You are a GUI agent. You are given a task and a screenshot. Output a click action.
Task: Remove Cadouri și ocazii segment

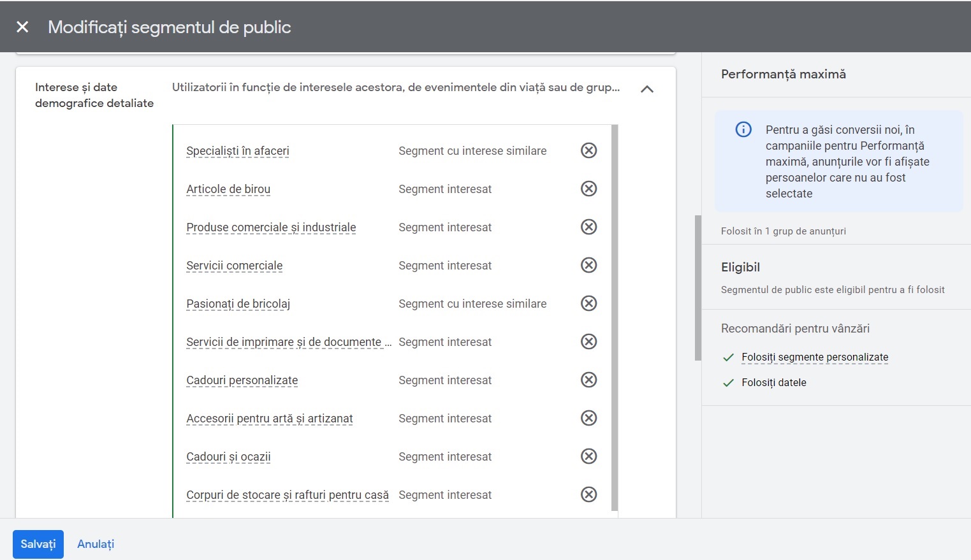(588, 456)
